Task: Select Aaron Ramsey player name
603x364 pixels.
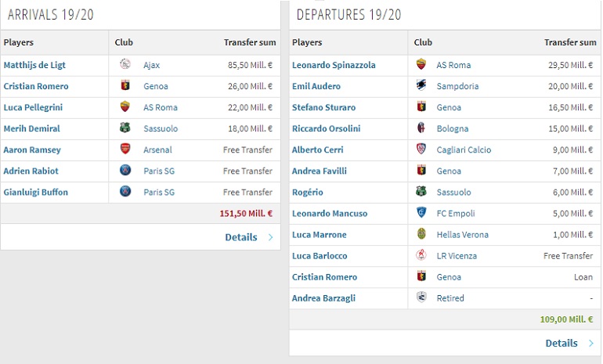Action: pyautogui.click(x=32, y=150)
